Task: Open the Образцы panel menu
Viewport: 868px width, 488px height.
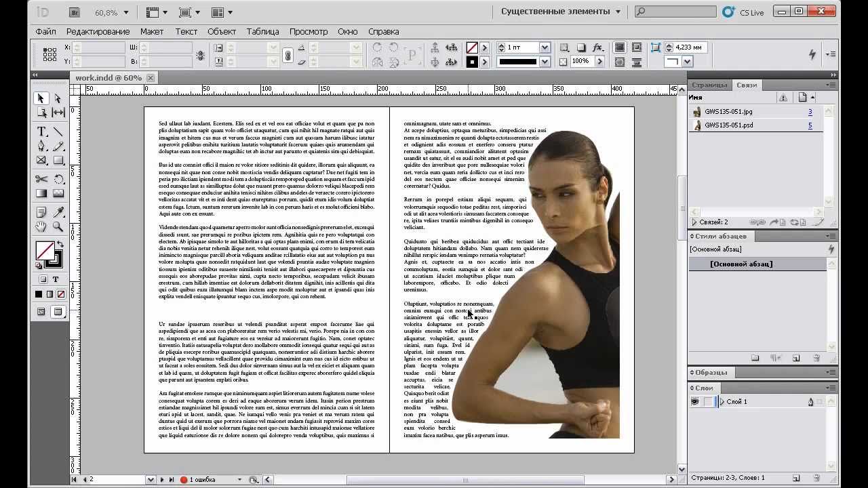Action: click(831, 373)
